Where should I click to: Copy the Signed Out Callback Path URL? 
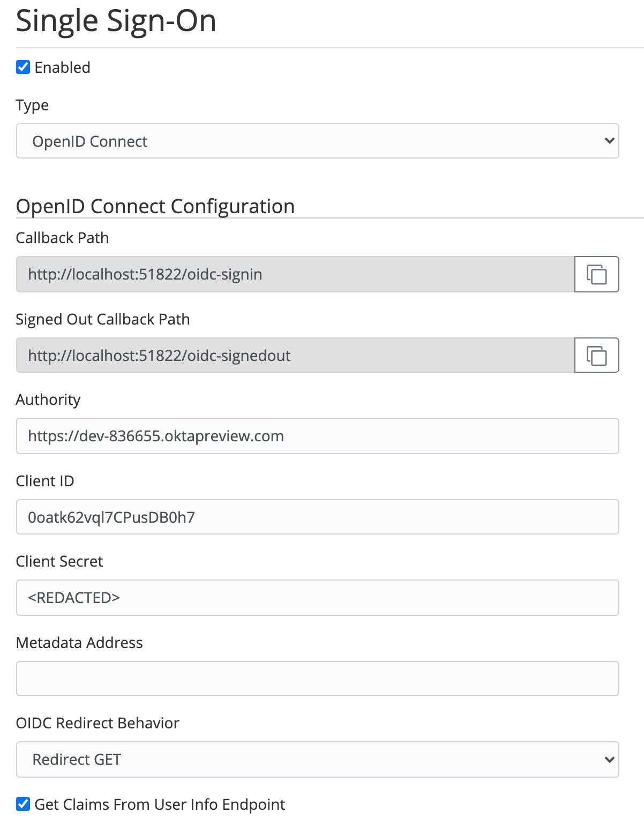coord(596,356)
